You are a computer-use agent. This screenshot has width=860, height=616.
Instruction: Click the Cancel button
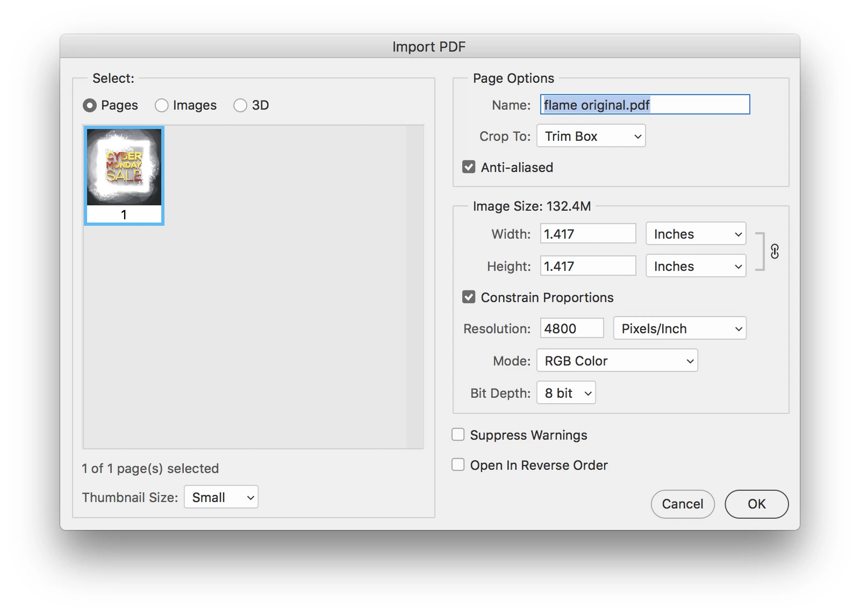[683, 504]
